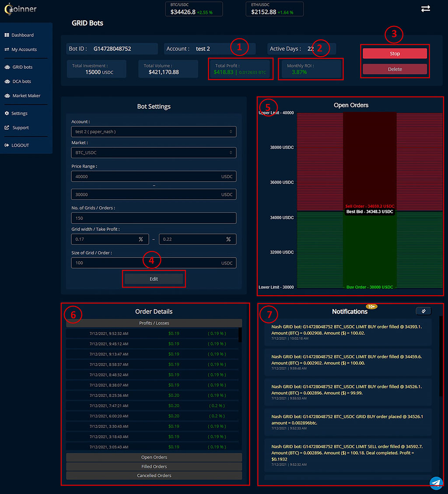The height and width of the screenshot is (494, 448).
Task: Expand the Open Orders section in Order Details
Action: tap(154, 457)
